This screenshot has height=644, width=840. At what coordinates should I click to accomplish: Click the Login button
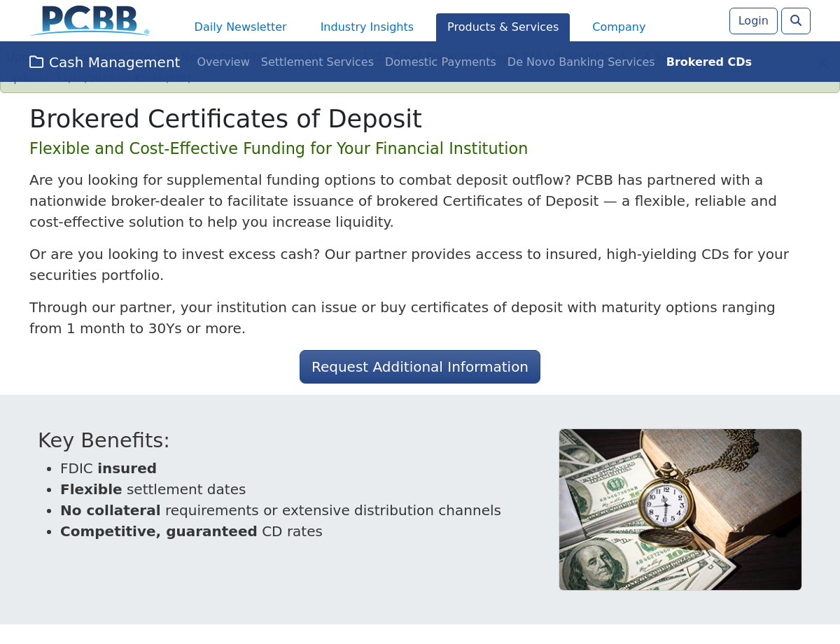(753, 21)
